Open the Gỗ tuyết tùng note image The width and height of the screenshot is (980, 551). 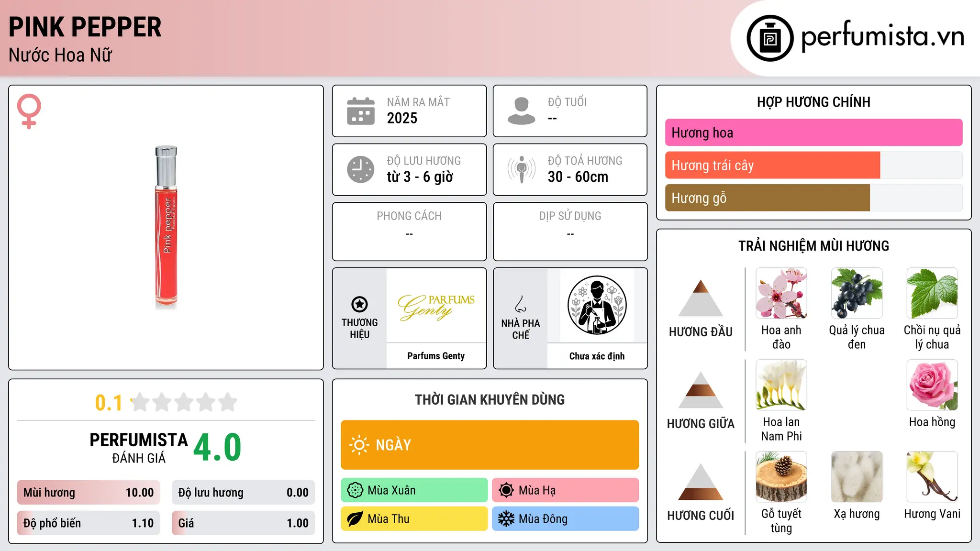pos(781,477)
